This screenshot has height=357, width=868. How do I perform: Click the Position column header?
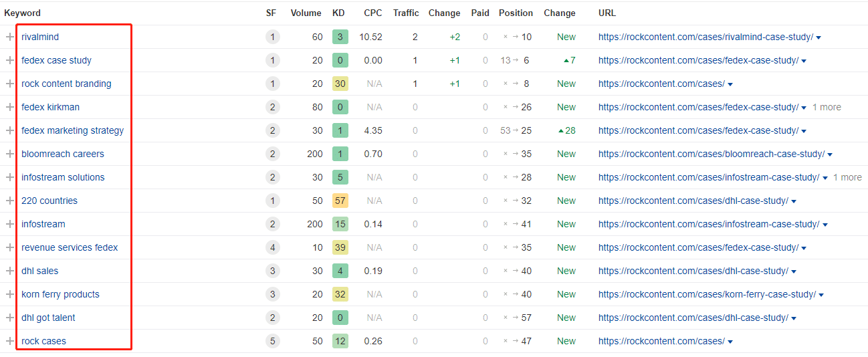[516, 13]
